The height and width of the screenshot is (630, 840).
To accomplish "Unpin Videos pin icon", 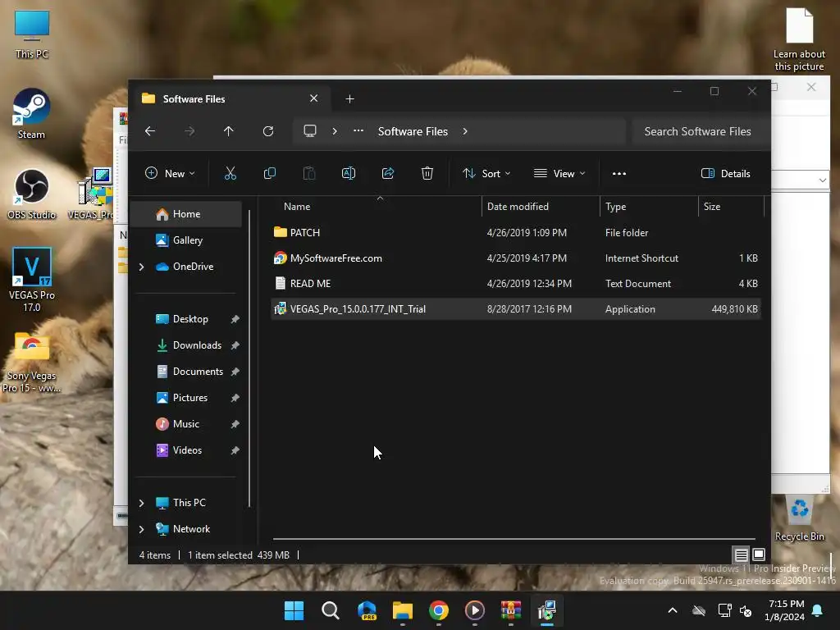I will [235, 450].
